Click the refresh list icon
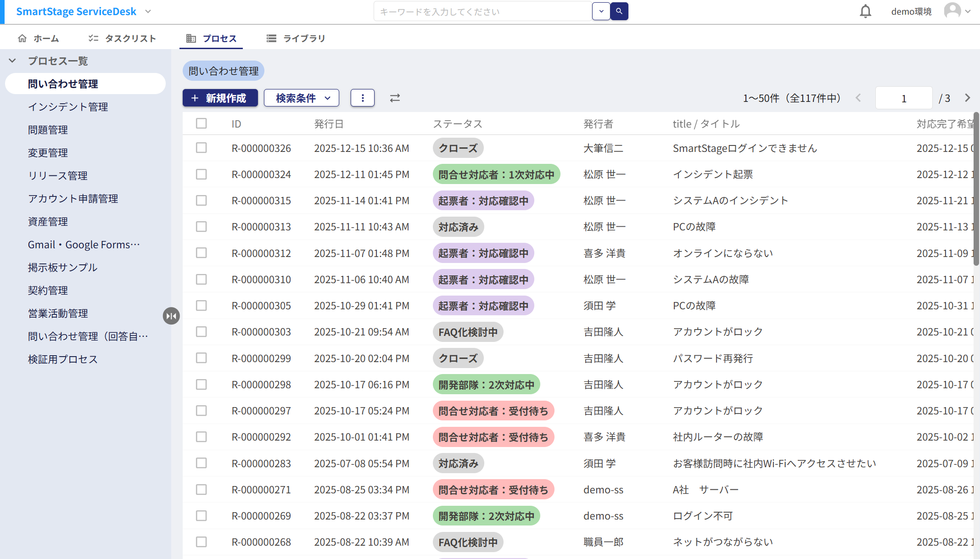 pos(395,98)
